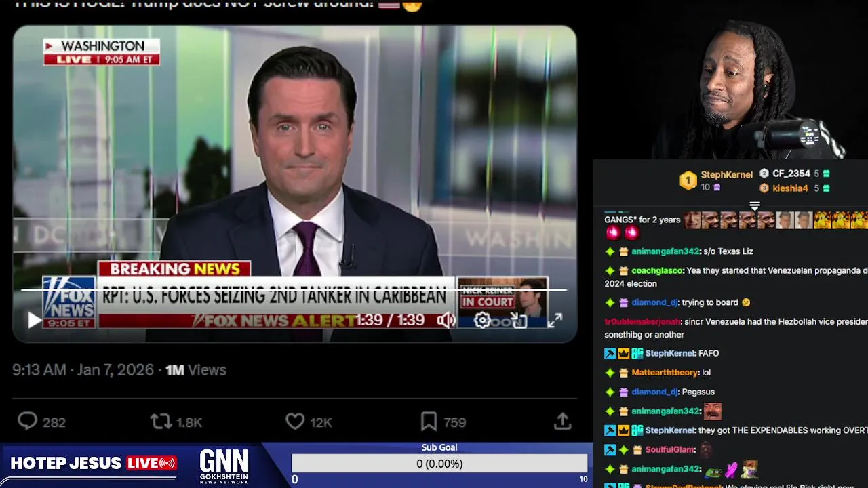Image resolution: width=868 pixels, height=488 pixels.
Task: Open the video picture-in-picture mode
Action: pyautogui.click(x=519, y=320)
